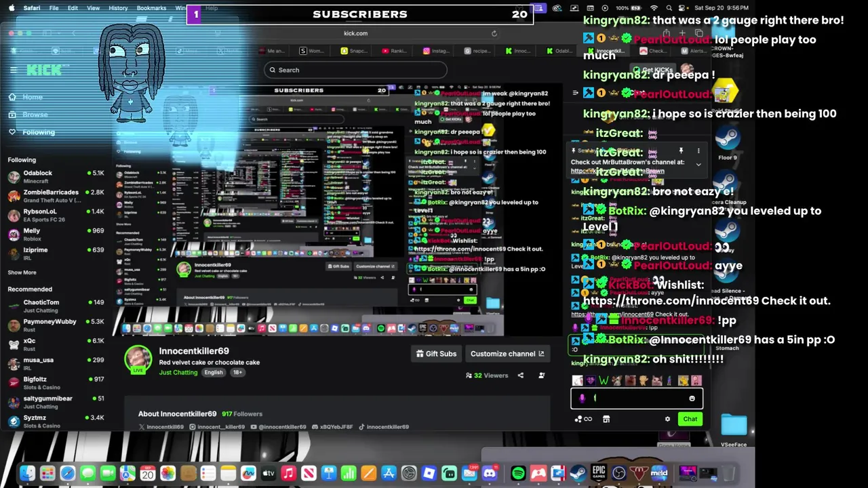The height and width of the screenshot is (488, 868).
Task: Open VSeeFace folder on desktop
Action: pos(734,430)
